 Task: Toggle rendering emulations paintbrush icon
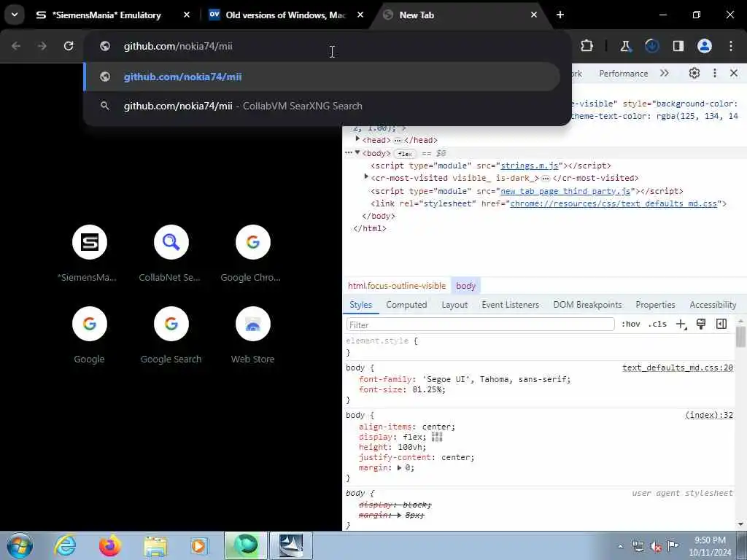(x=701, y=324)
